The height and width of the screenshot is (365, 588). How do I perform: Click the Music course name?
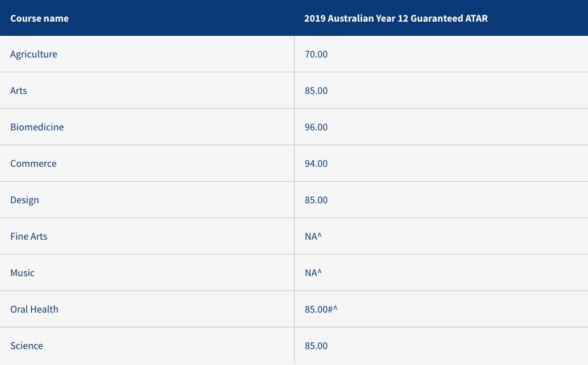(22, 273)
